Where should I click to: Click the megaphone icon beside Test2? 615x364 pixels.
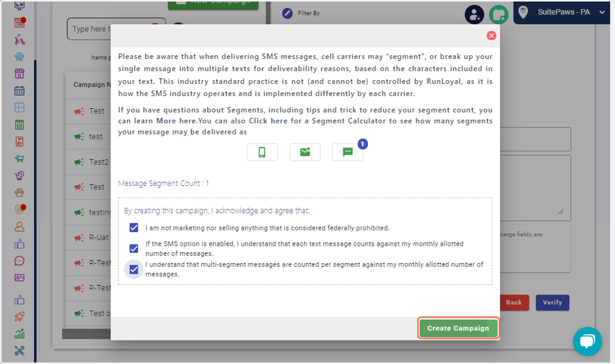[x=79, y=162]
